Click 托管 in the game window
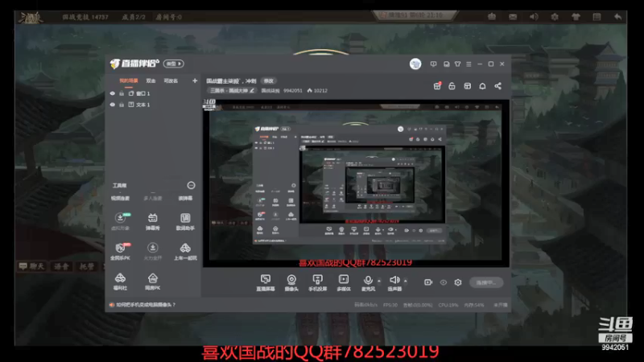Screen dimensions: 644x362 tap(87, 266)
